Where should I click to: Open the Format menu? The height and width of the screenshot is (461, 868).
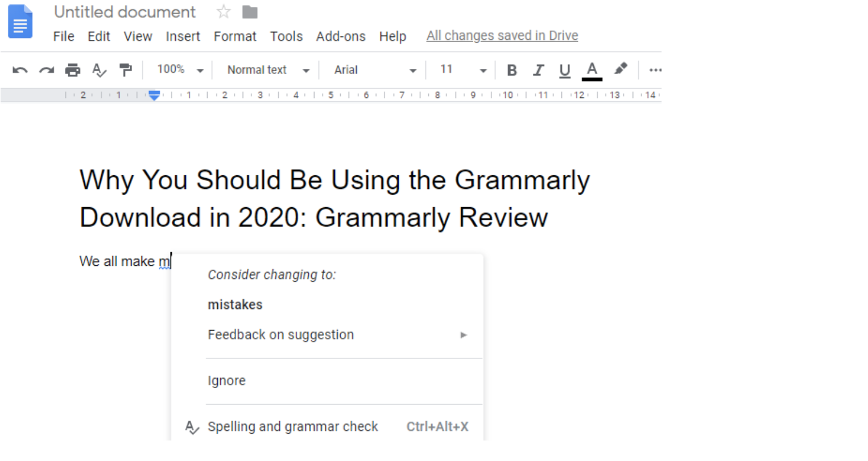[235, 36]
